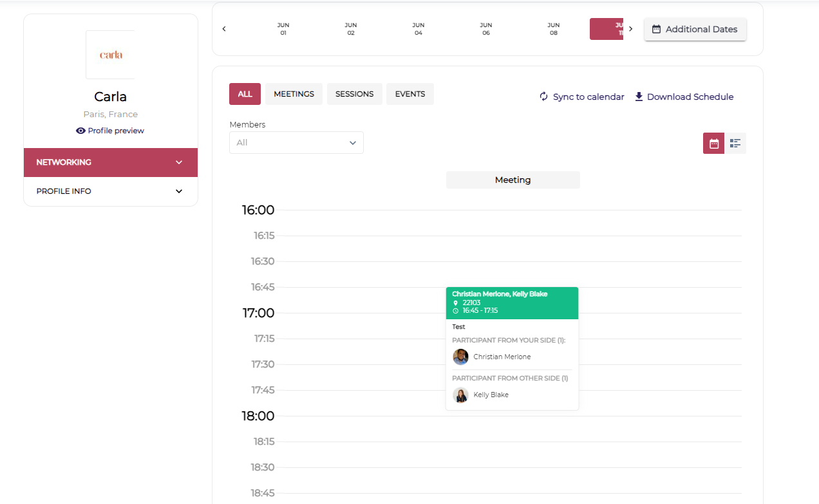The width and height of the screenshot is (819, 504).
Task: Open Additional Dates picker
Action: click(695, 29)
